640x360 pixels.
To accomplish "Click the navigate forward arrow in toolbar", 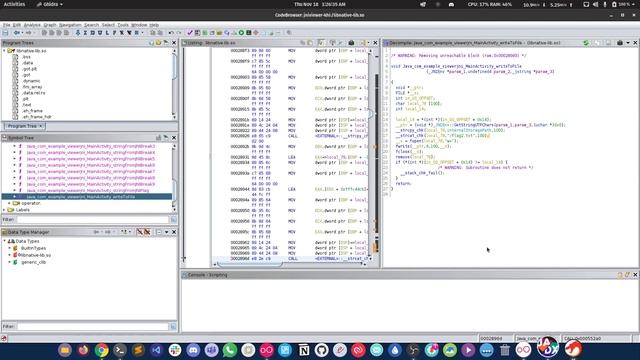I will point(28,33).
